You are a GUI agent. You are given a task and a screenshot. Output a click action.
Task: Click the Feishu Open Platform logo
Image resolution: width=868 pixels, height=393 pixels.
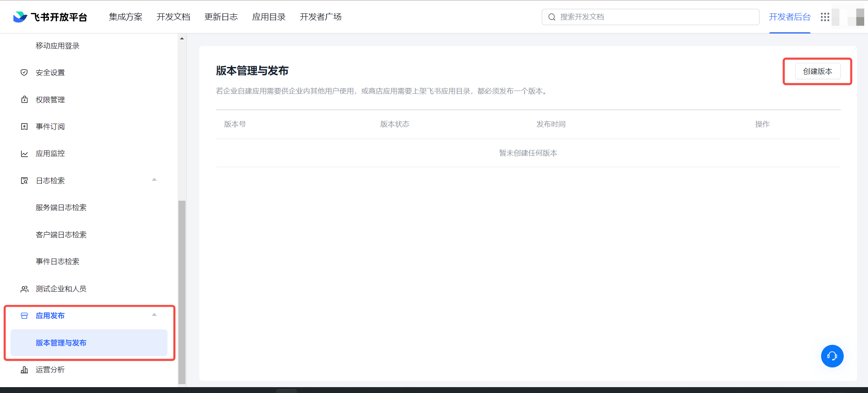tap(50, 17)
